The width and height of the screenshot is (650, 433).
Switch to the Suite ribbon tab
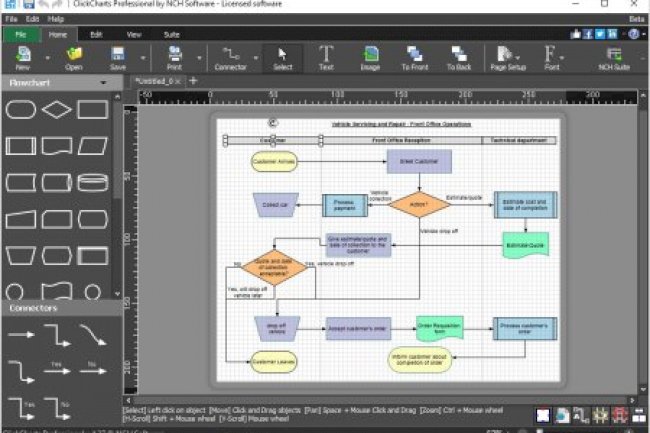[x=172, y=34]
